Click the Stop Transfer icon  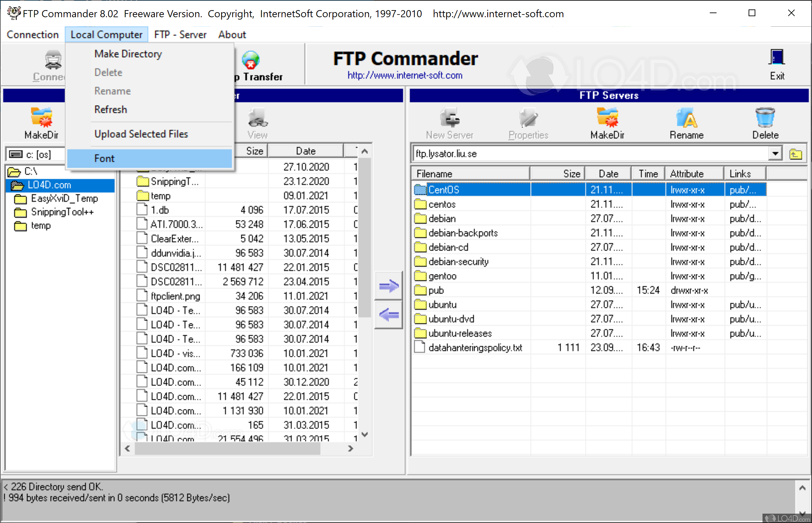click(x=251, y=60)
